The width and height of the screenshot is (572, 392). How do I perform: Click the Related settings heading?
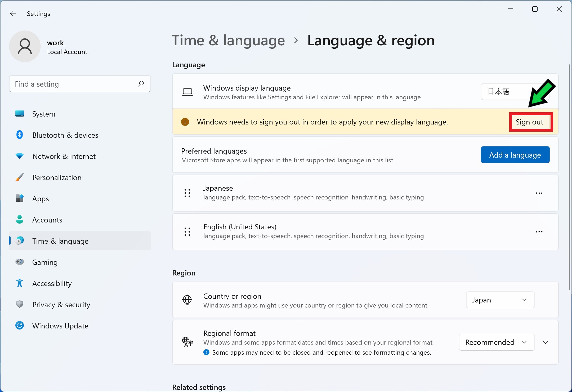199,387
